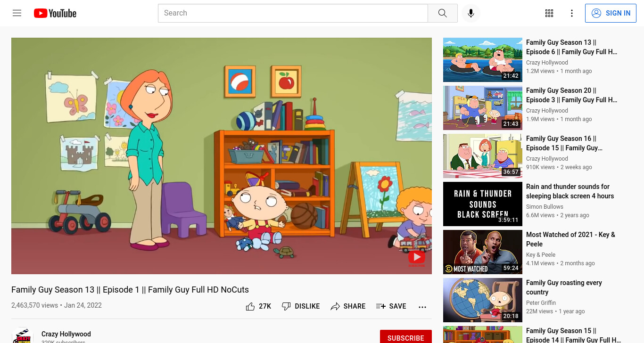Open Most Watched of 2021 thumbnail
The height and width of the screenshot is (343, 644).
(x=483, y=252)
